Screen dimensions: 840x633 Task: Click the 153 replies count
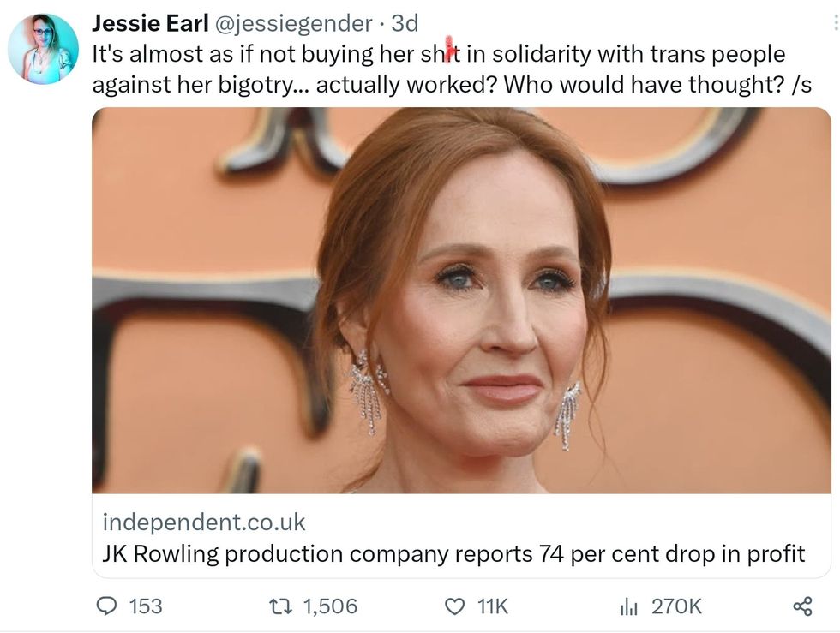click(x=145, y=606)
